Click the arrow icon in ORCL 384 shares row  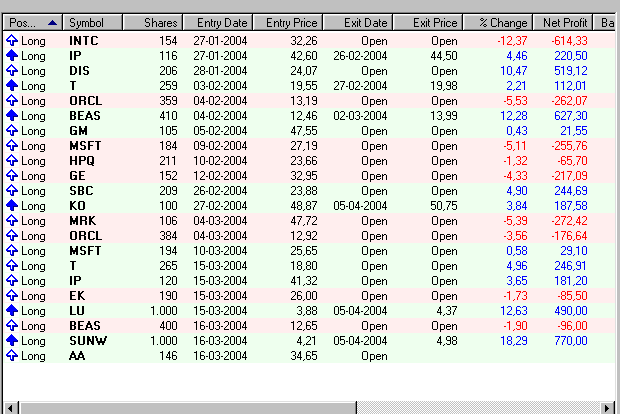pyautogui.click(x=12, y=236)
